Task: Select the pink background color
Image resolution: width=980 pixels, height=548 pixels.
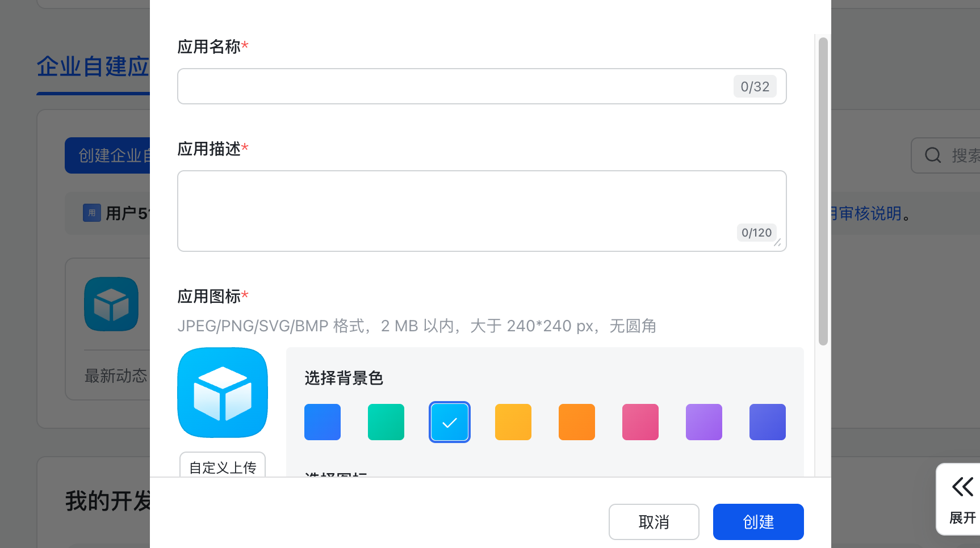Action: 640,422
